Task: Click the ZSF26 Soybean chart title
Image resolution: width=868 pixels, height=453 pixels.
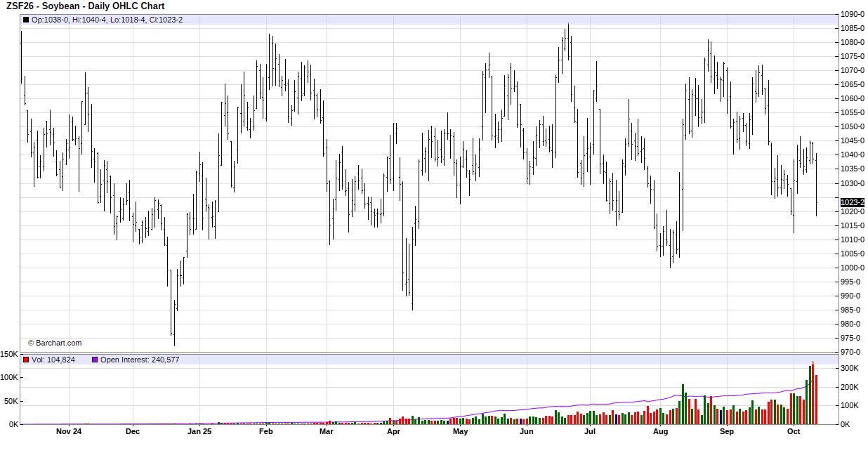Action: pos(85,6)
